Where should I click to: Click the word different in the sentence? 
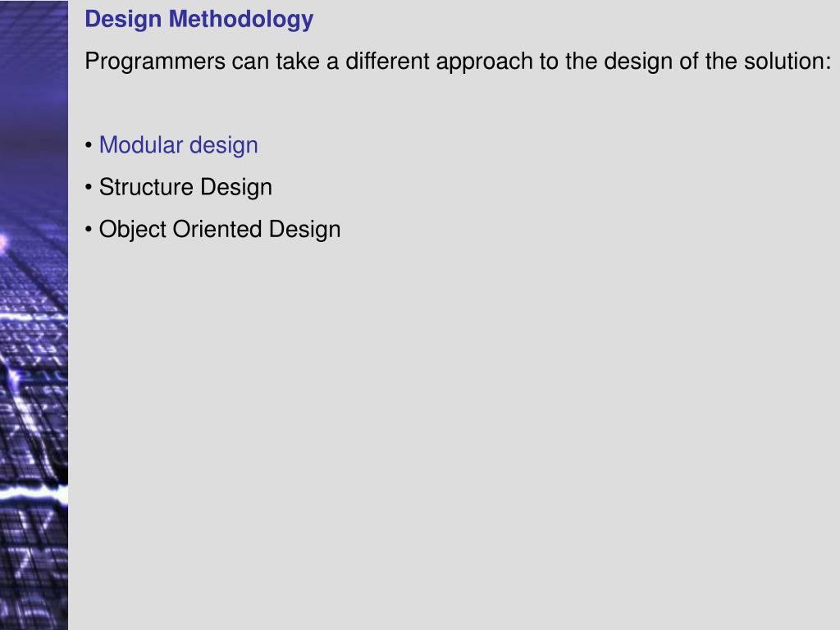coord(387,61)
